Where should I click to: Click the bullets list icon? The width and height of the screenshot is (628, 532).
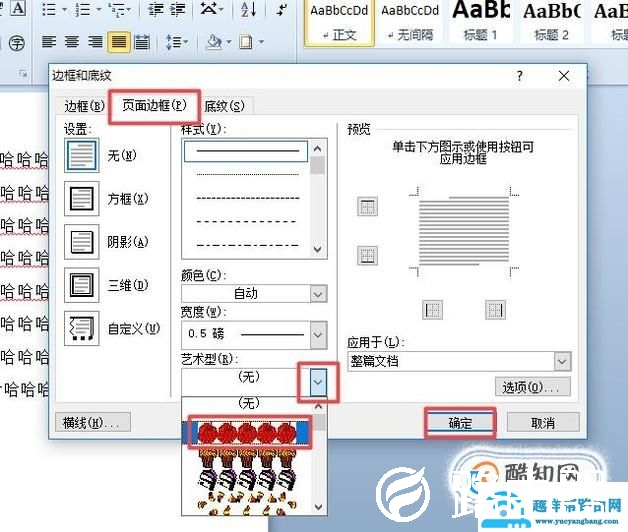tap(49, 9)
